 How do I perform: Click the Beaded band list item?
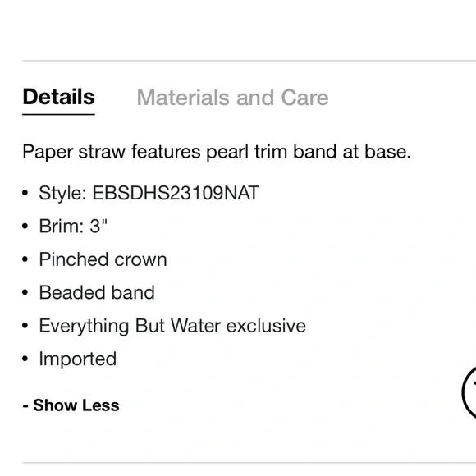tap(97, 293)
